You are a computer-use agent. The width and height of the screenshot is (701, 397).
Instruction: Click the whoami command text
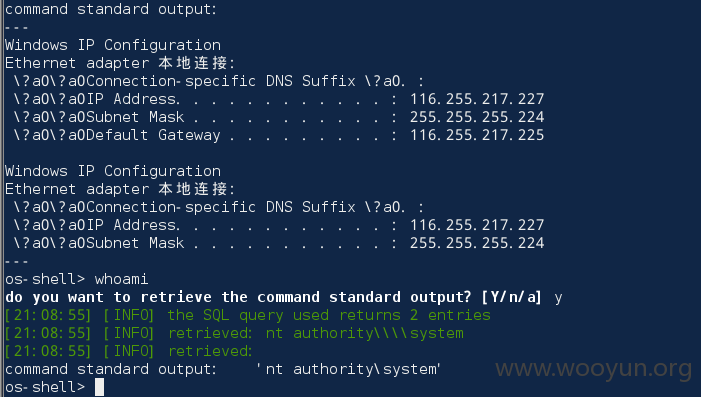(121, 279)
